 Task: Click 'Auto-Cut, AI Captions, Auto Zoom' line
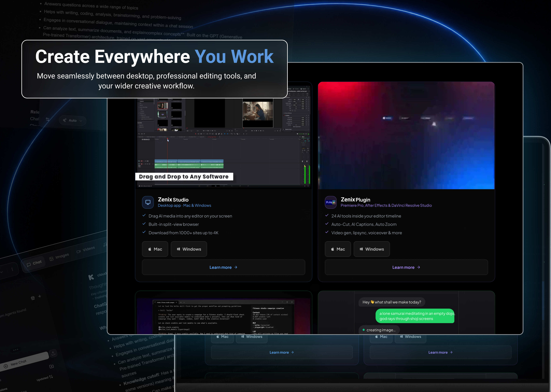tap(364, 224)
